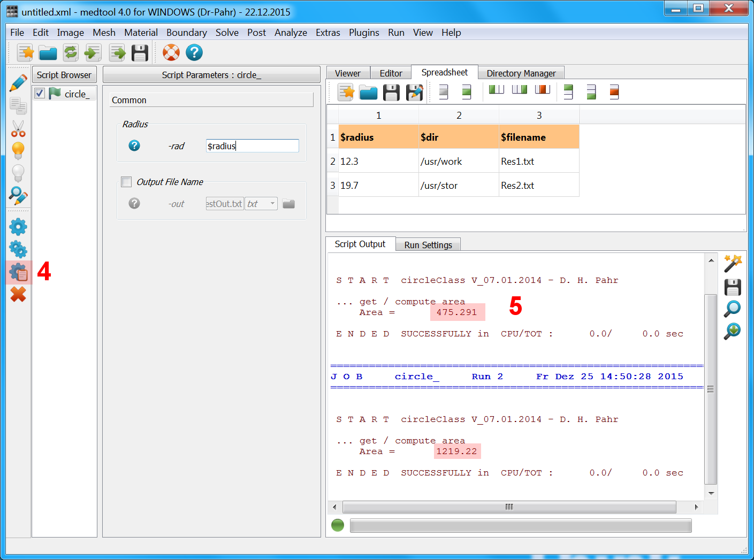The width and height of the screenshot is (754, 560).
Task: Click the spreadsheet save-as floppy with pencil icon
Action: [x=414, y=93]
